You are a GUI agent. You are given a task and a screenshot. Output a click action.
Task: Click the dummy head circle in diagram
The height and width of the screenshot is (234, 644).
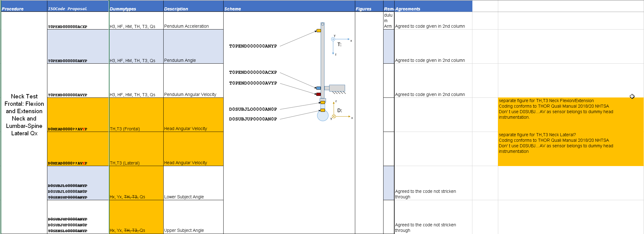click(x=323, y=116)
